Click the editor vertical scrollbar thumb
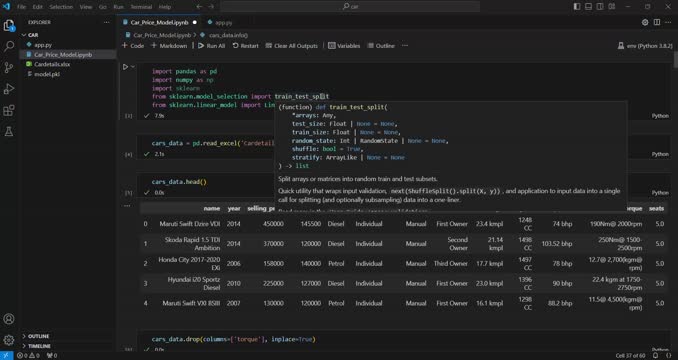 pyautogui.click(x=675, y=60)
